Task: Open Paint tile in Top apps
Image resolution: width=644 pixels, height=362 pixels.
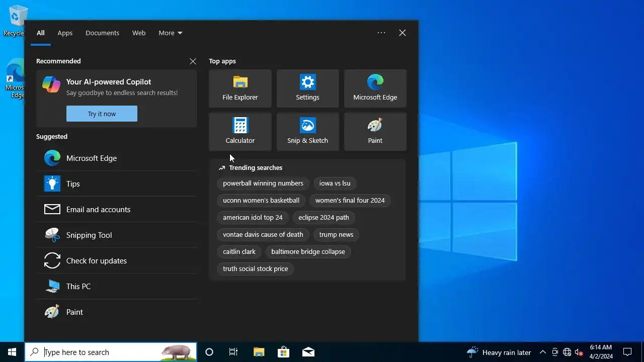Action: coord(375,132)
